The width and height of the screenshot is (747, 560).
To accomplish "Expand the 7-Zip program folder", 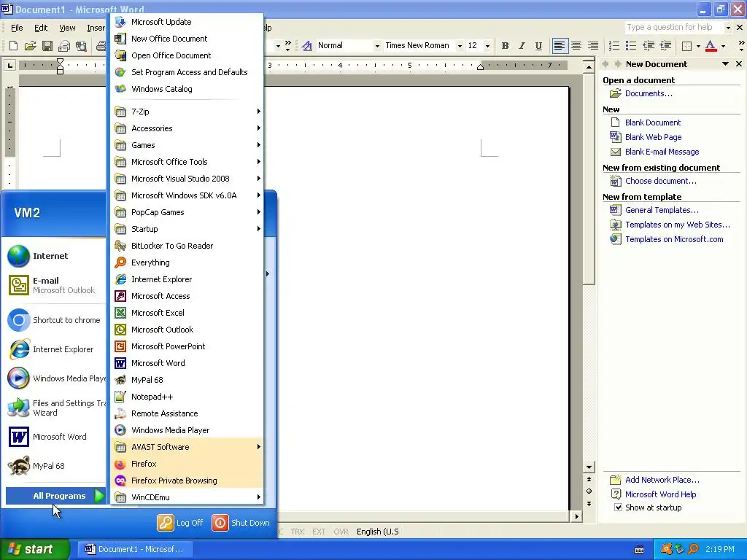I will pyautogui.click(x=187, y=112).
